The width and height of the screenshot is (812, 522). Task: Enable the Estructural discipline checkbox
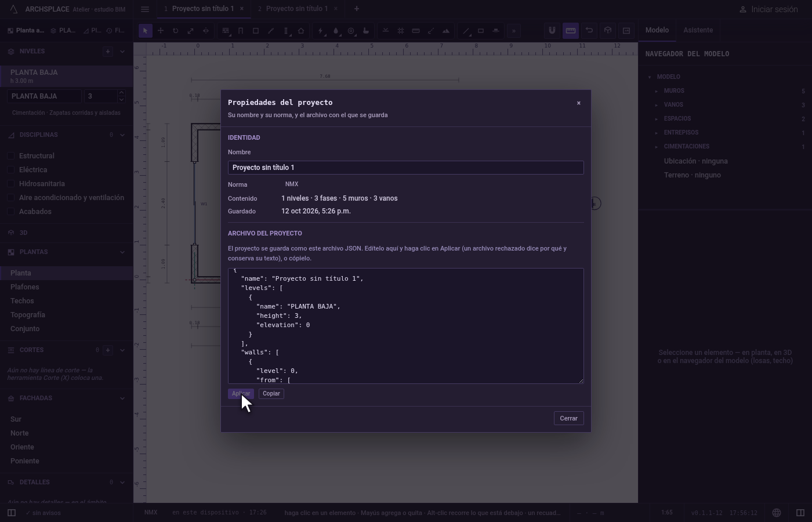11,156
